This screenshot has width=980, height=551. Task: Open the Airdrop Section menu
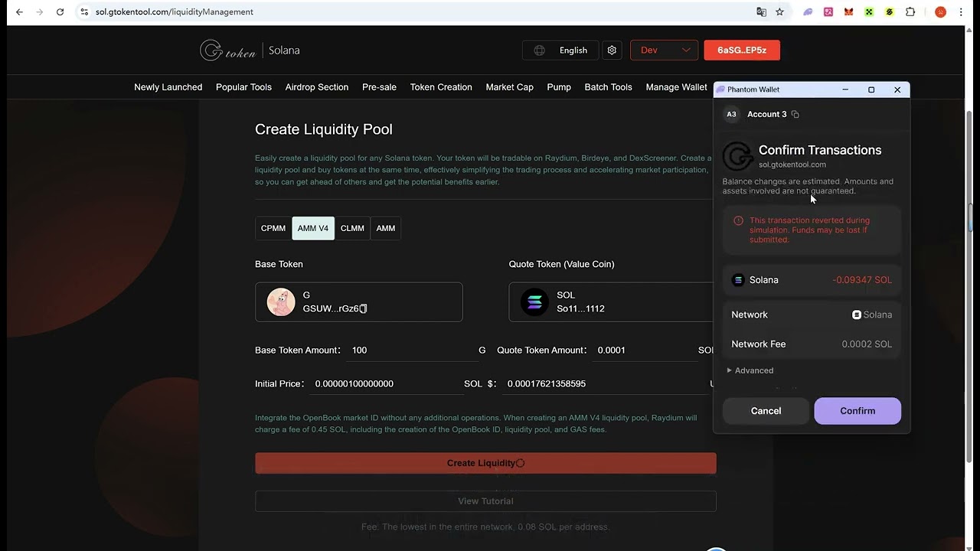pos(317,87)
